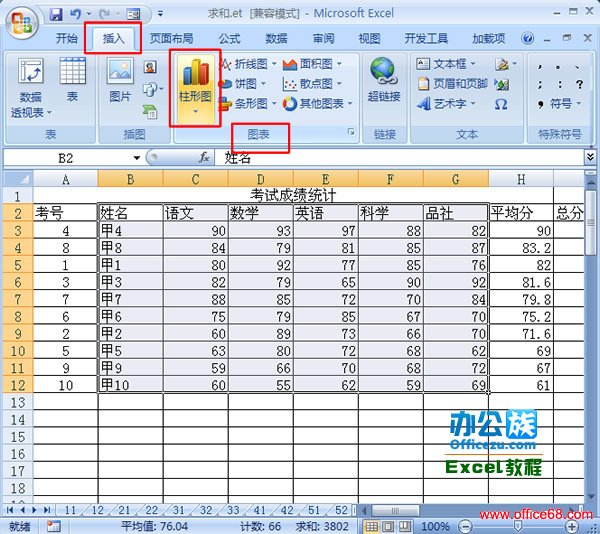Adjust the zoom slider handle
Viewport: 600px width, 534px height.
518,527
